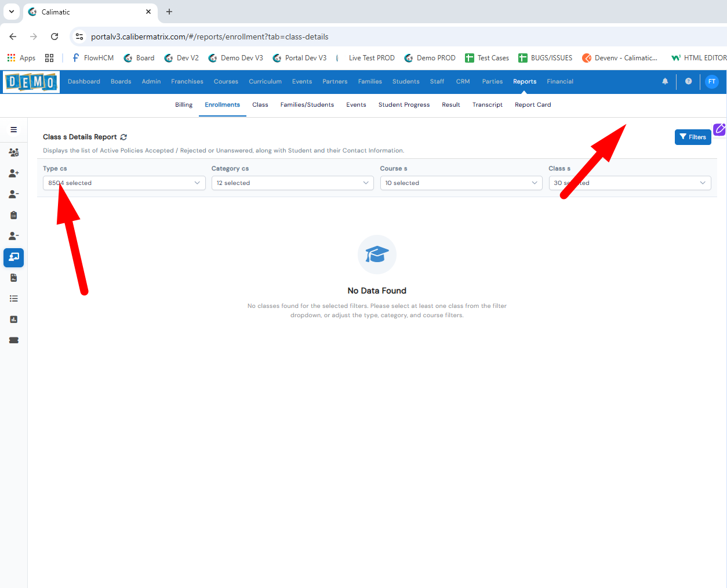Open Reports menu
This screenshot has height=588, width=727.
point(525,82)
